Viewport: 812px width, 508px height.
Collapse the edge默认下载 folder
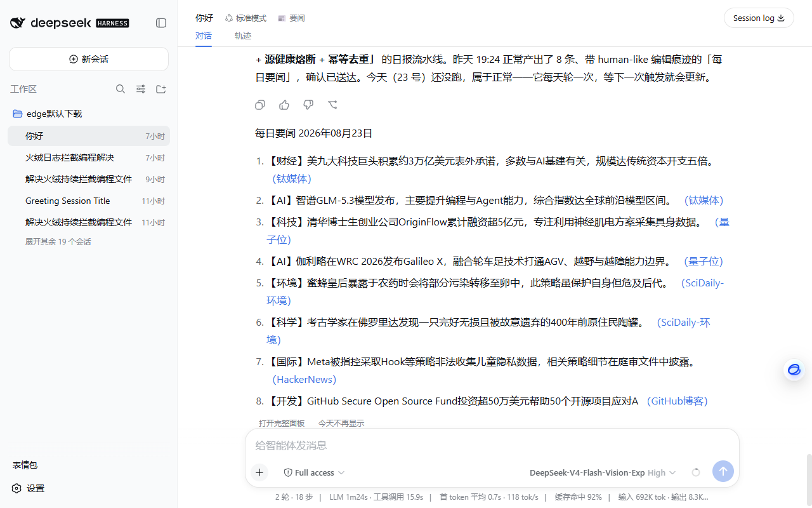pyautogui.click(x=48, y=114)
